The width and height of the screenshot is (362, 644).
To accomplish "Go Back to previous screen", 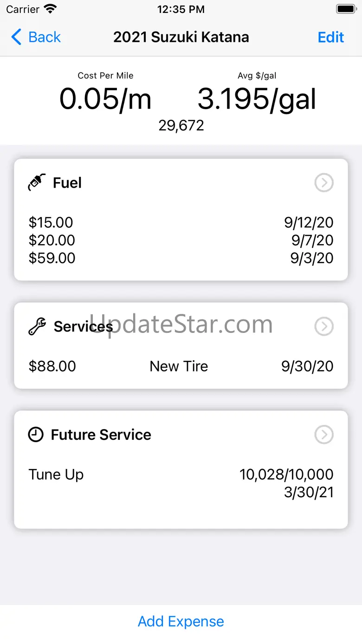I will pos(44,37).
